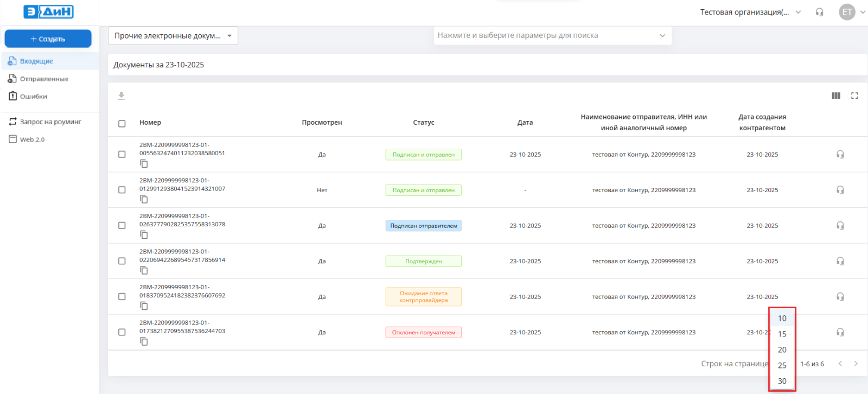Click support icon in the first document row
Image resolution: width=868 pixels, height=394 pixels.
[840, 155]
